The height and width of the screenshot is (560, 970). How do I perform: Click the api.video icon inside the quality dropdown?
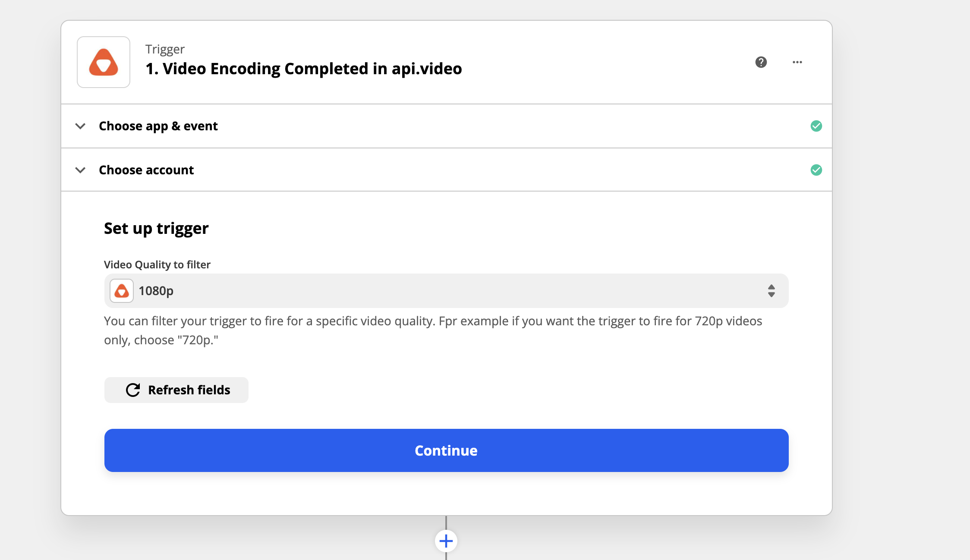(x=121, y=291)
